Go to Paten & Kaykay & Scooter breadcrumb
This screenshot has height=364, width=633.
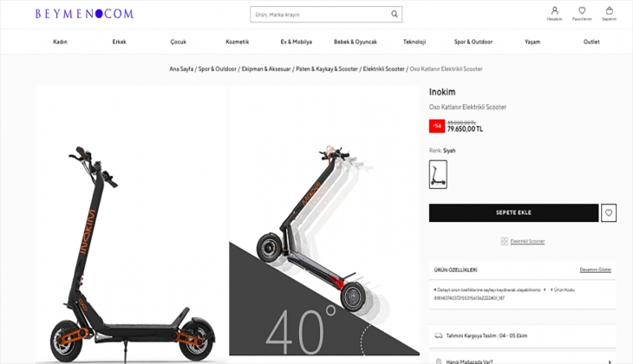[327, 69]
